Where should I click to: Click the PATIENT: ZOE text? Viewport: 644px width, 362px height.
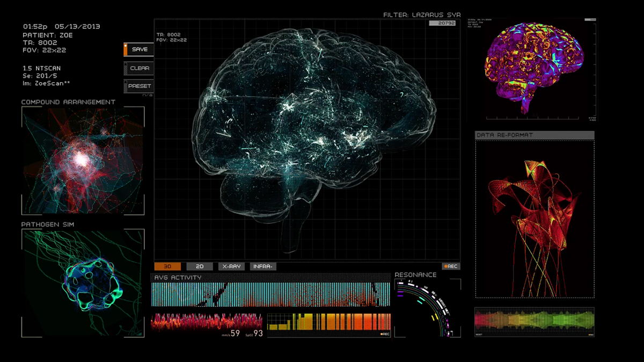pos(48,34)
